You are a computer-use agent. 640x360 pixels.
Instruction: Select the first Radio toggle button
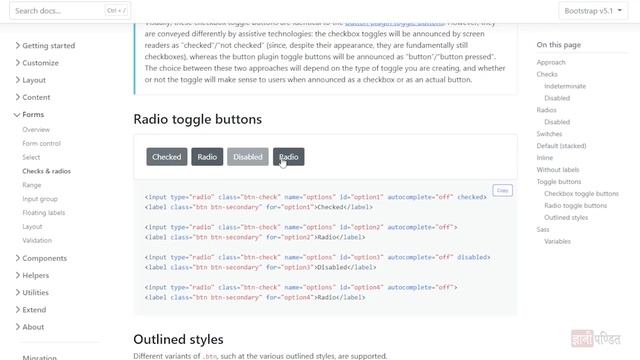click(x=207, y=157)
